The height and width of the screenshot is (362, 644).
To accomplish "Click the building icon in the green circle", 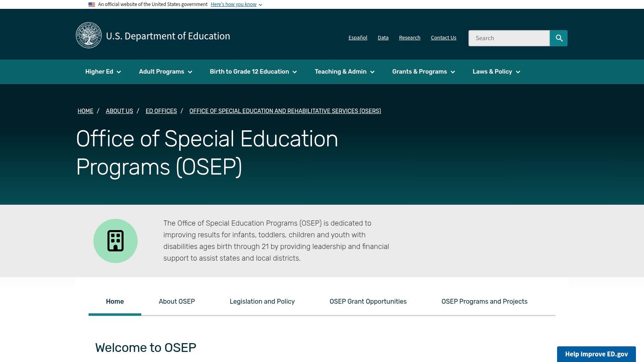I will point(116,240).
